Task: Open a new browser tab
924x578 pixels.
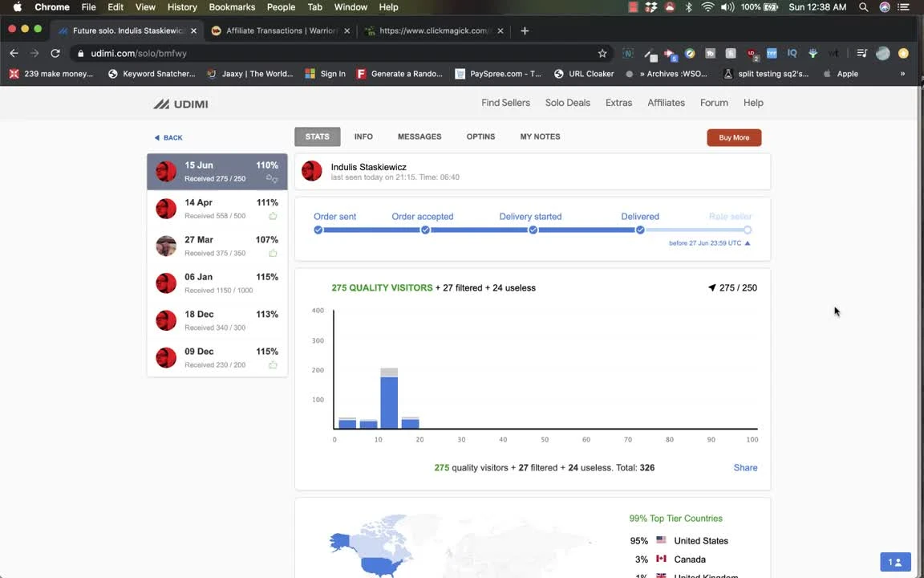Action: click(525, 31)
